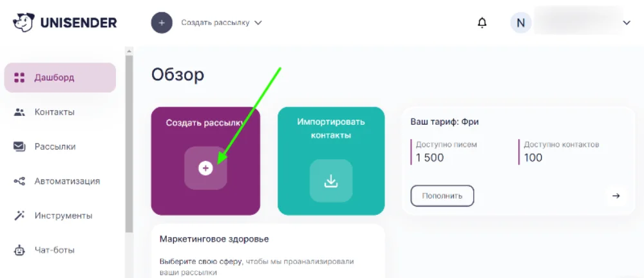The height and width of the screenshot is (278, 644).
Task: Go to Контакты in the sidebar
Action: click(54, 112)
